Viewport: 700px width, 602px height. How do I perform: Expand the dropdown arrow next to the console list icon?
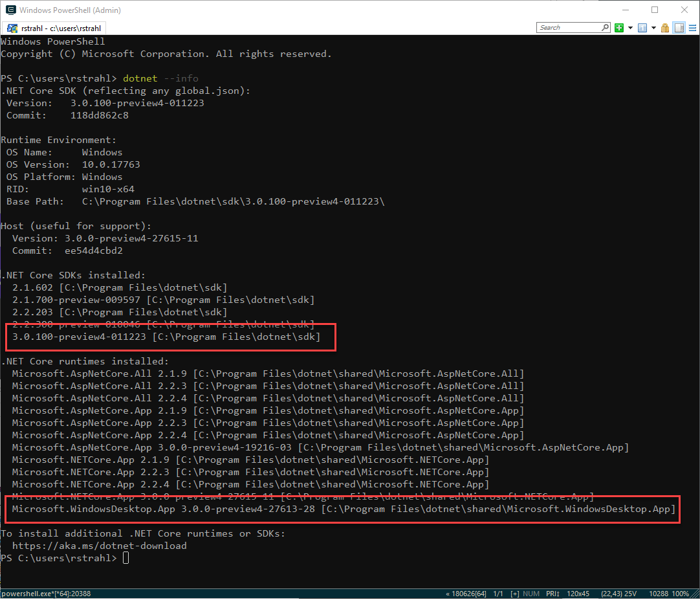tap(653, 28)
